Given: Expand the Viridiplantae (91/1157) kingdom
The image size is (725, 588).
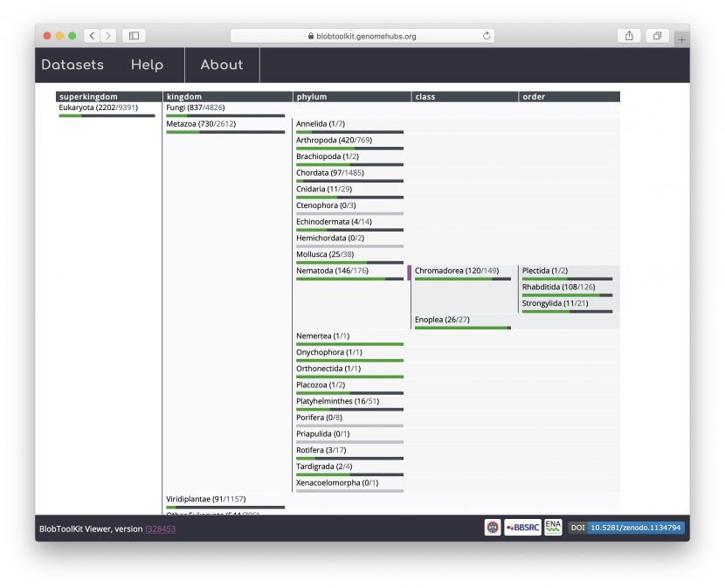Looking at the screenshot, I should click(206, 499).
